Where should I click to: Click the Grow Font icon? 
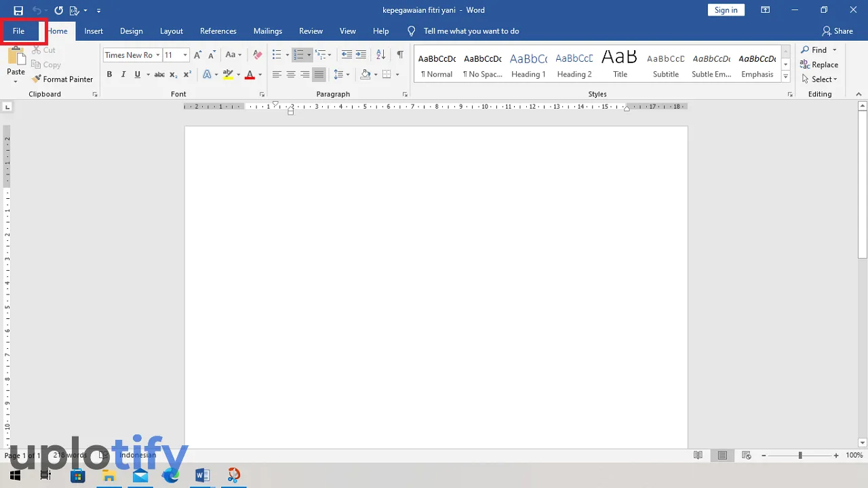198,55
